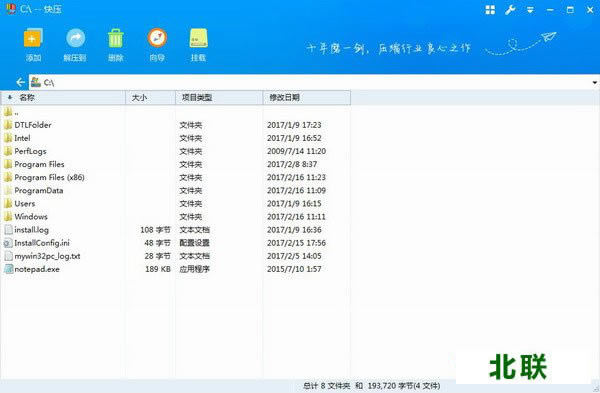The height and width of the screenshot is (393, 600).
Task: Sort by 大小 column header
Action: click(150, 98)
